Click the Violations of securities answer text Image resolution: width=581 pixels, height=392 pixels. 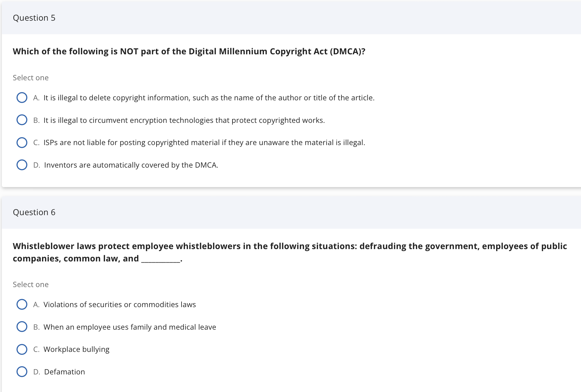(x=120, y=304)
